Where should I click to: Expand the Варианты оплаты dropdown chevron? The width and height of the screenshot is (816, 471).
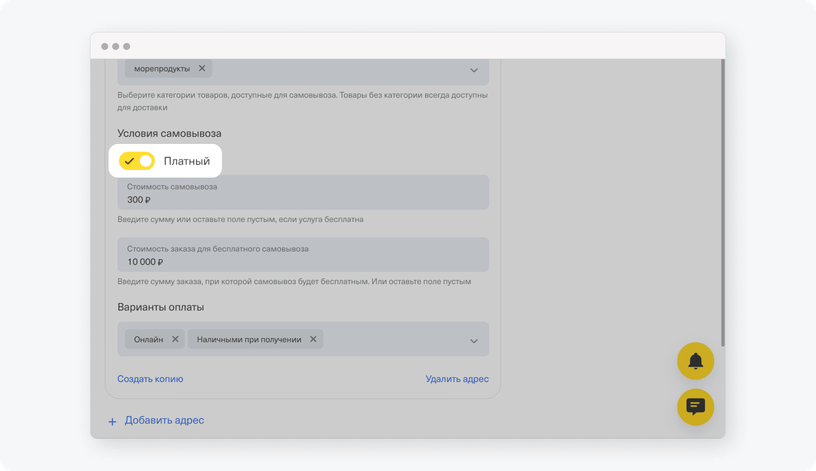474,341
